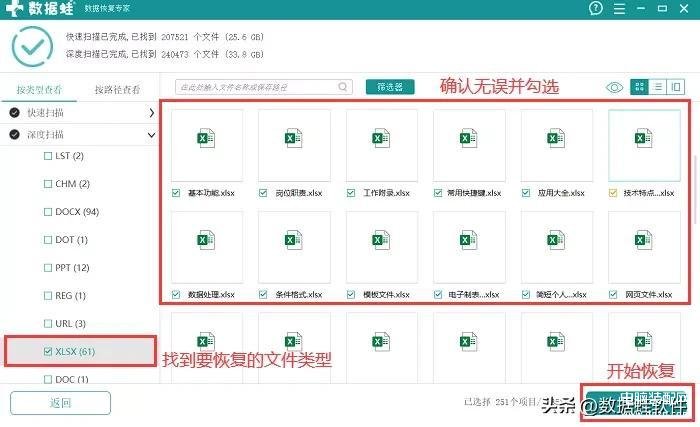Open the hamburger menu in title bar
Viewport: 700px width, 427px height.
[x=619, y=8]
